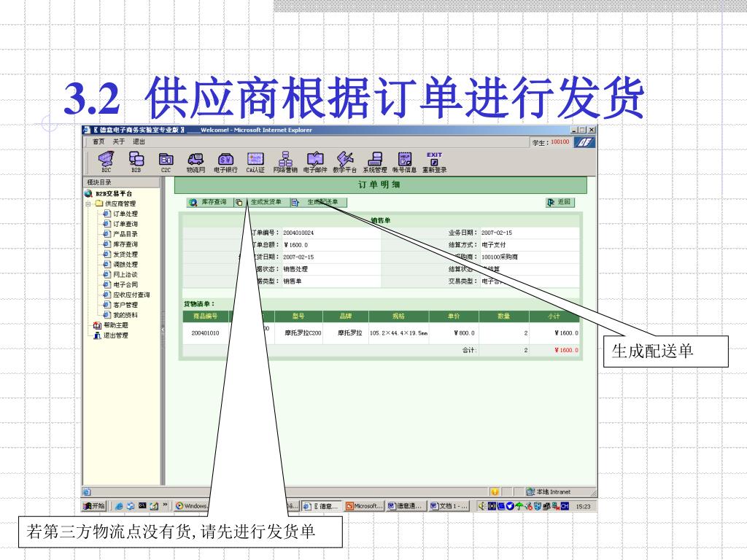Image resolution: width=747 pixels, height=560 pixels.
Task: Open the 电子邮件 email icon
Action: coord(315,162)
